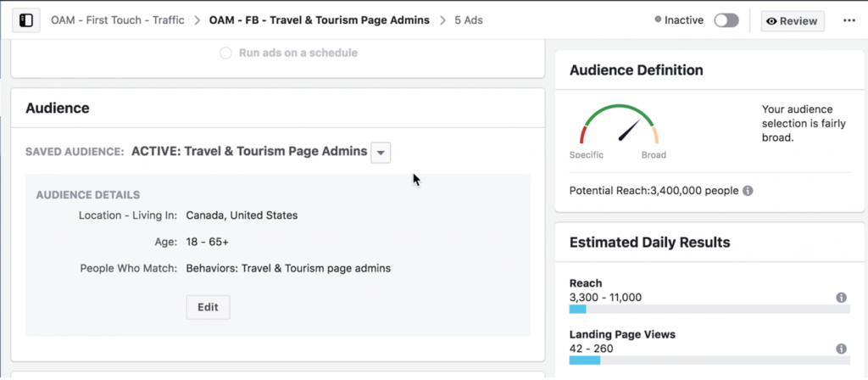Click the chevron after the campaign breadcrumb

[197, 20]
